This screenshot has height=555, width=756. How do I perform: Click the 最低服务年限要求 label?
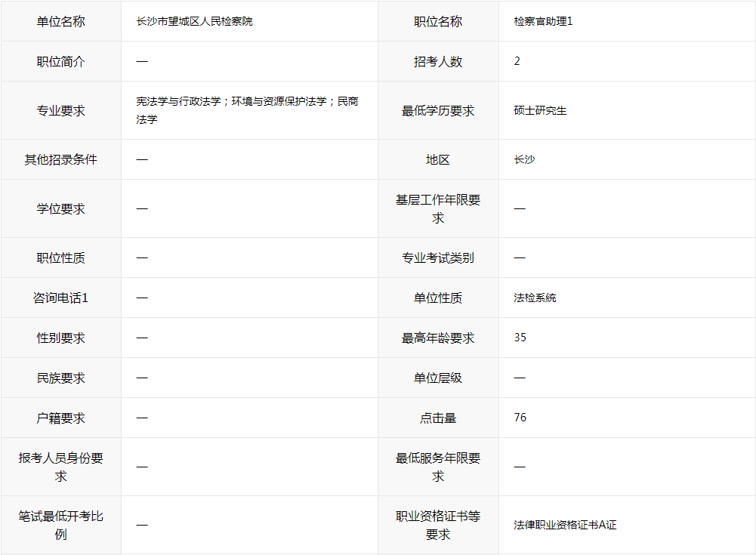438,467
